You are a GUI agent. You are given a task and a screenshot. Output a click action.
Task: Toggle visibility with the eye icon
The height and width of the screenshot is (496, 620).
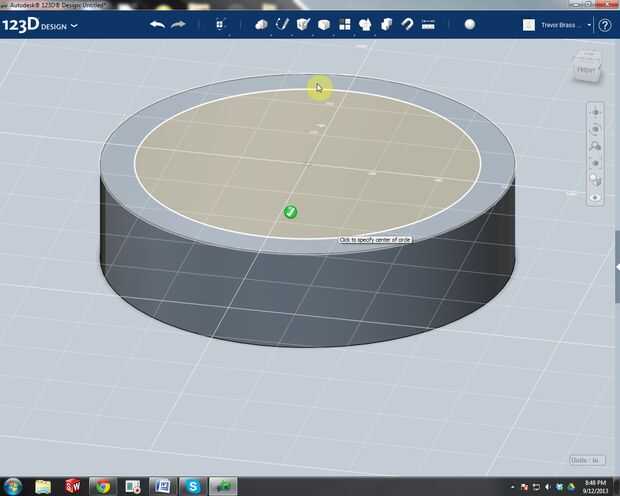pyautogui.click(x=595, y=197)
